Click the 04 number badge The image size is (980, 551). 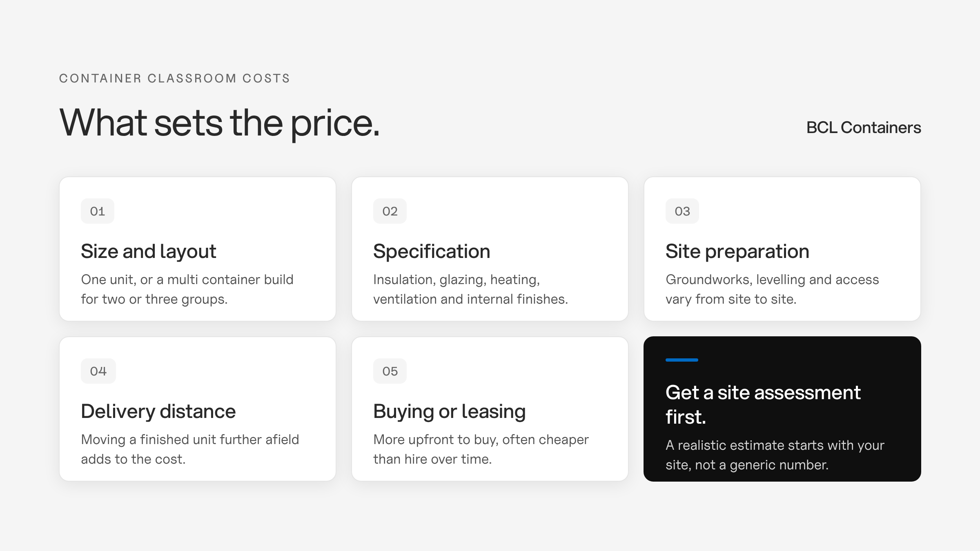pos(98,371)
